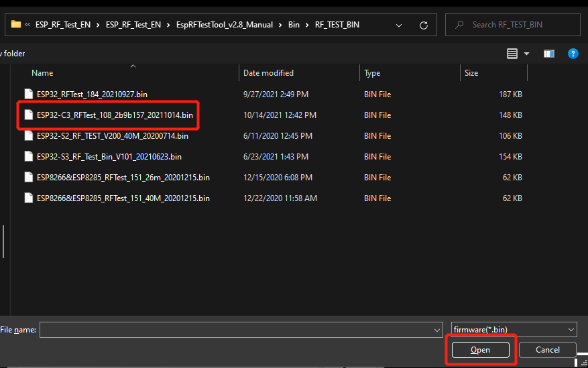Sort files by Date modified column
588x368 pixels.
click(268, 73)
